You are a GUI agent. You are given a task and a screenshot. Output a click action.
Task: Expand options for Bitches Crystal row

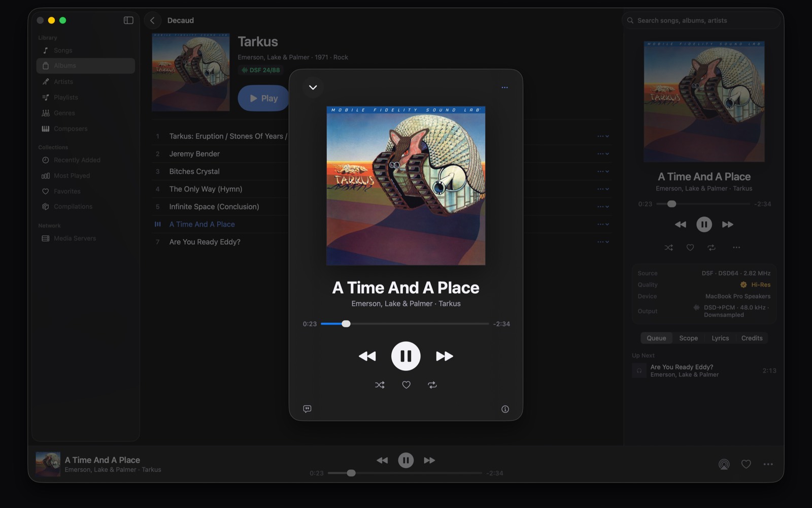click(603, 172)
